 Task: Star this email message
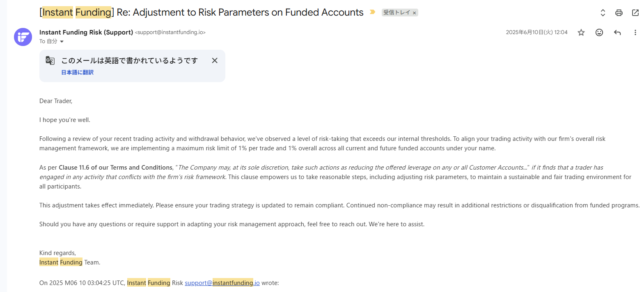pyautogui.click(x=581, y=32)
